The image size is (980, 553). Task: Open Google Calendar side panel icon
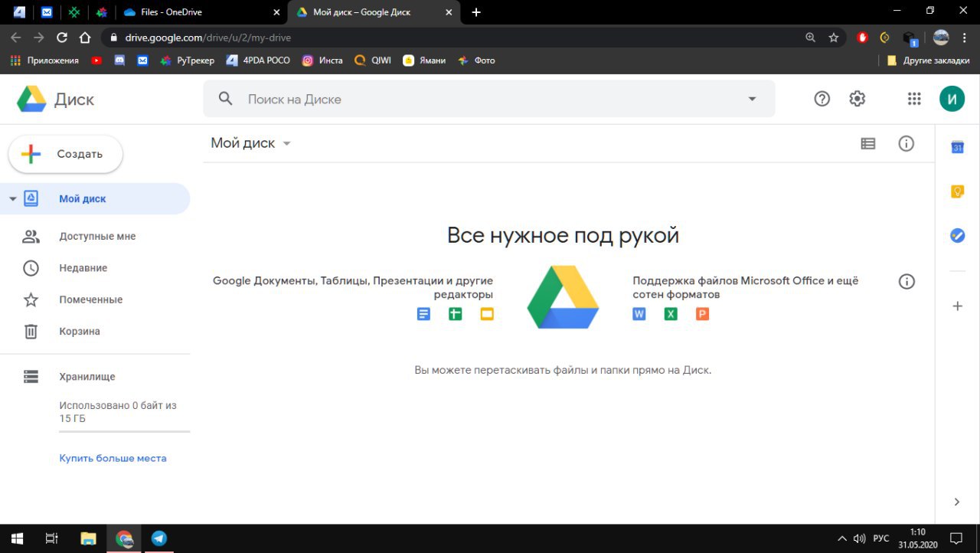pyautogui.click(x=957, y=147)
